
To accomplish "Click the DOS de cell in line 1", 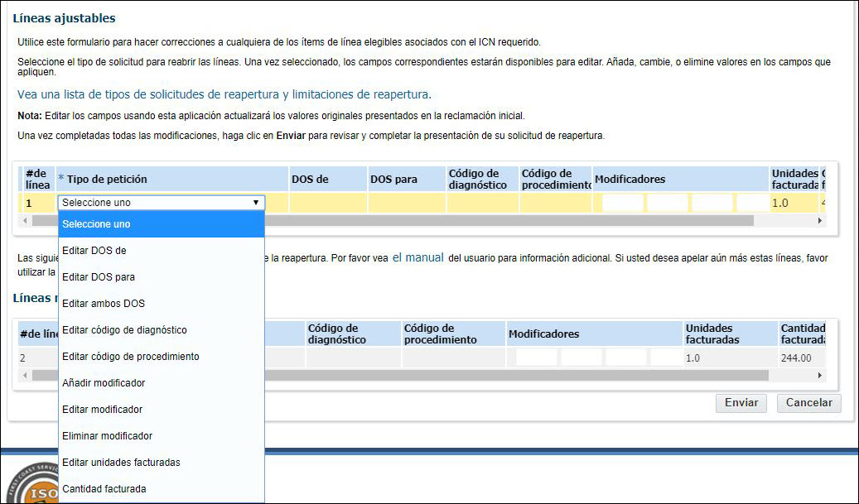I will (328, 203).
